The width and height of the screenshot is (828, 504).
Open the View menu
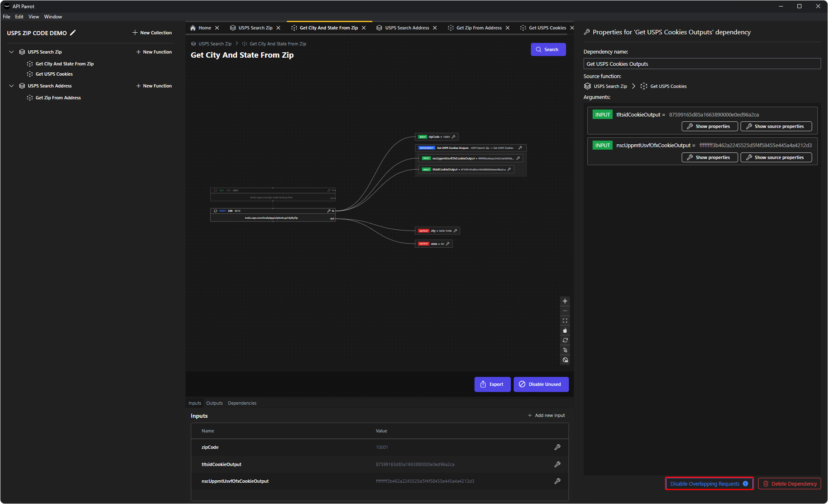[x=34, y=17]
